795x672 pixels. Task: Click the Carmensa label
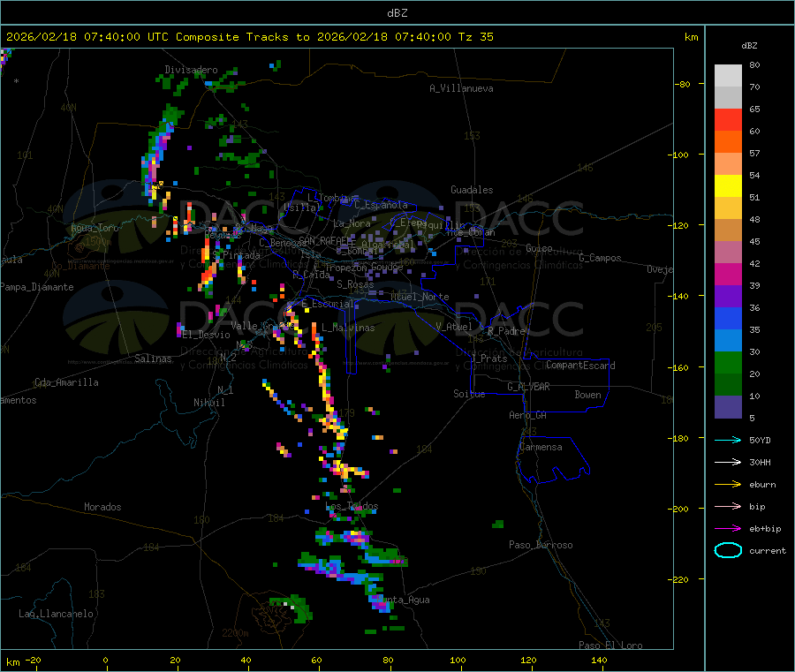click(541, 448)
